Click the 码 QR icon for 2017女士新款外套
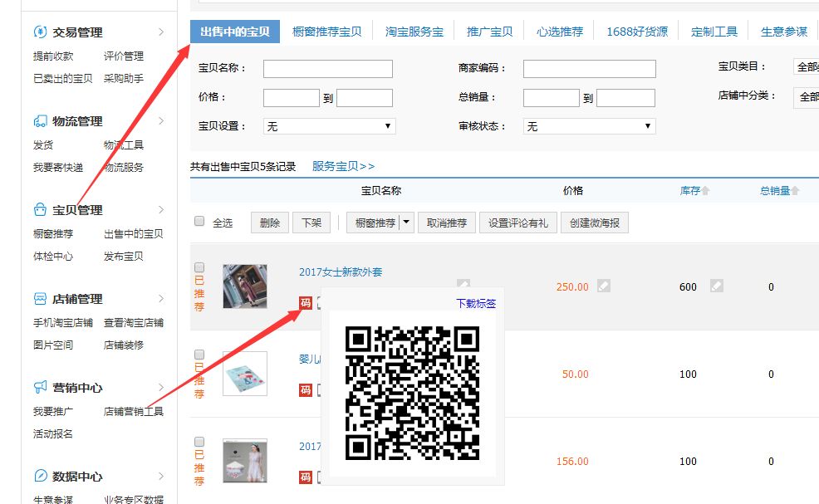The image size is (819, 504). pos(306,303)
